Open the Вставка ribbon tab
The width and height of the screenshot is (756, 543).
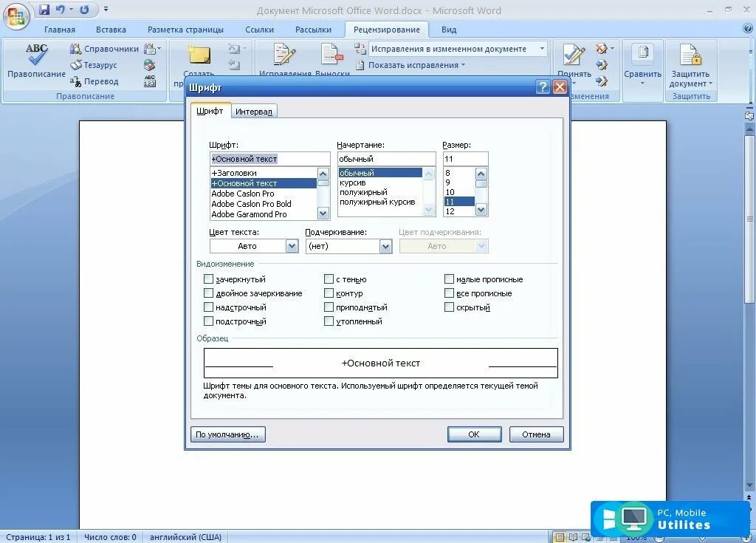pos(111,30)
